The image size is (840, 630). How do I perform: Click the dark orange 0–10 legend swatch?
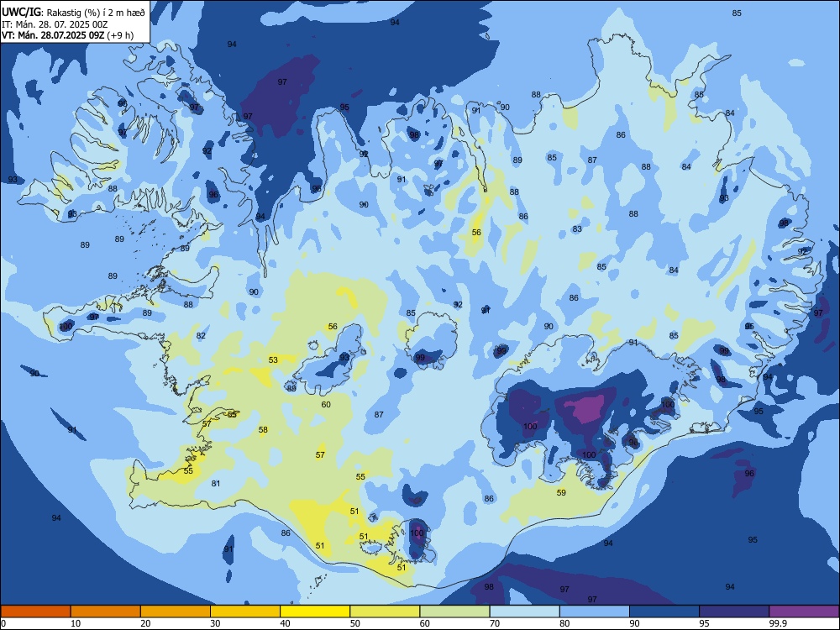coord(35,612)
